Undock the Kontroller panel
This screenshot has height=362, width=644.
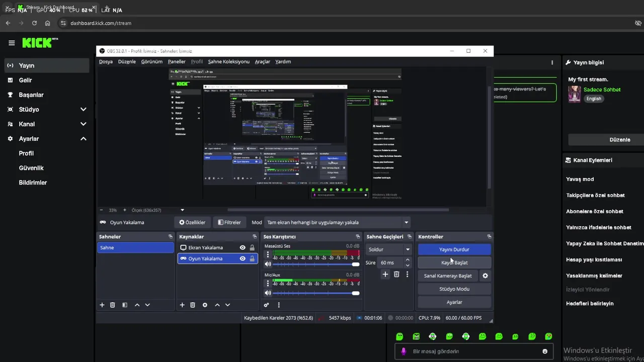[x=489, y=237]
